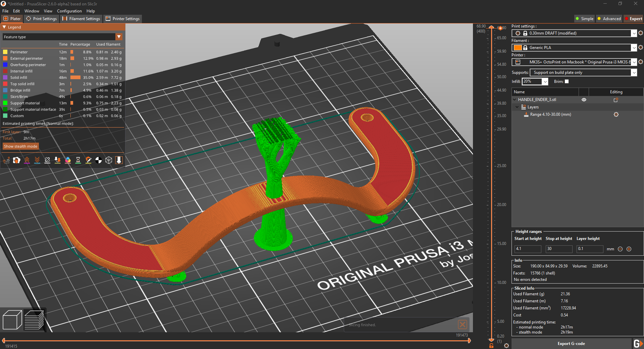644x349 pixels.
Task: Switch to the Filament Settings tab
Action: pos(81,18)
